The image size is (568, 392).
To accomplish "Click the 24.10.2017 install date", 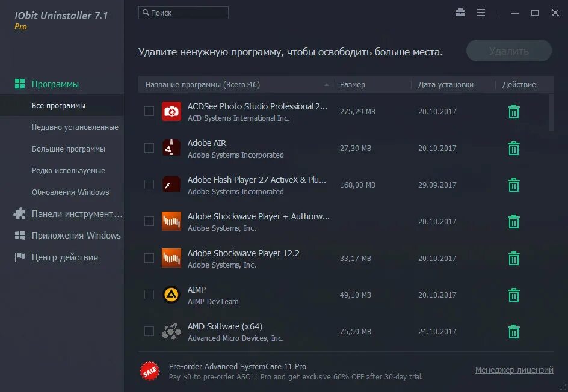I will pyautogui.click(x=437, y=331).
